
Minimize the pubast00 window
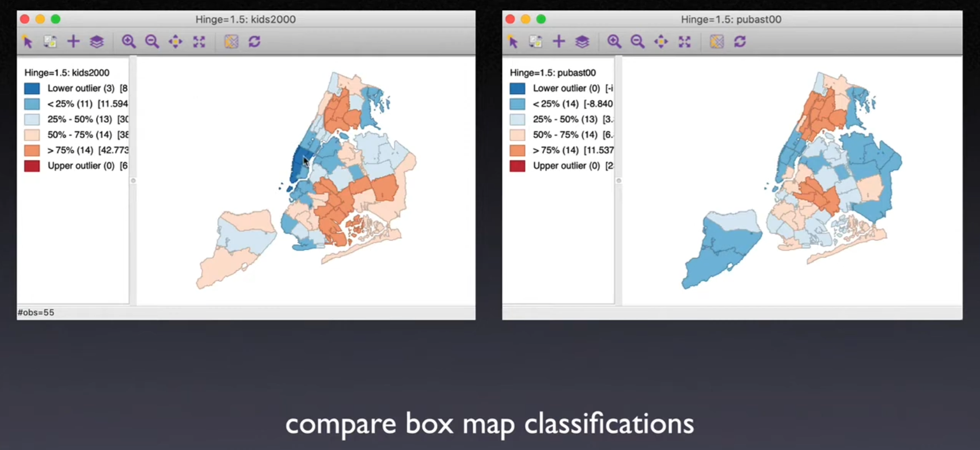click(526, 19)
